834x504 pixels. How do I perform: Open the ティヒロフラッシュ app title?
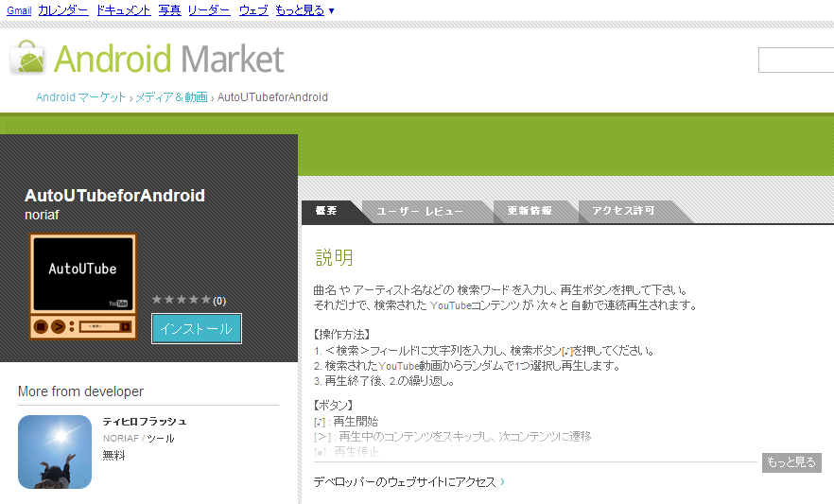(145, 422)
